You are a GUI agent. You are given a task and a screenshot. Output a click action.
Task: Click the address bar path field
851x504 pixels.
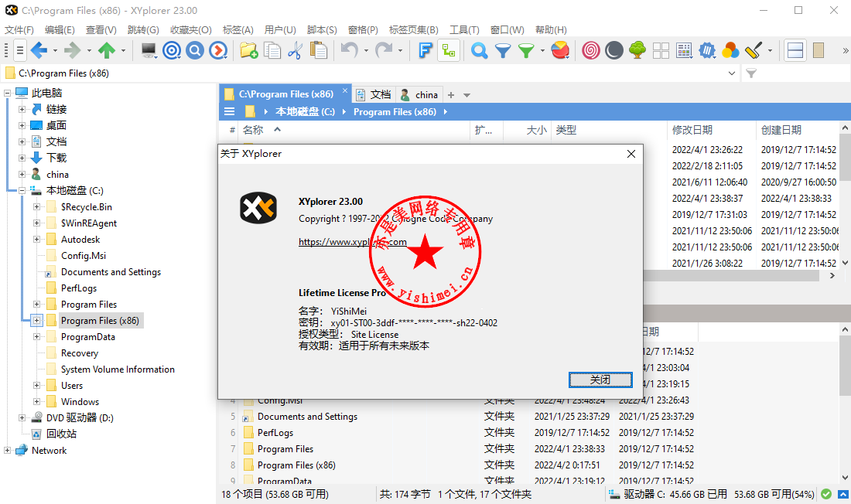(x=369, y=73)
